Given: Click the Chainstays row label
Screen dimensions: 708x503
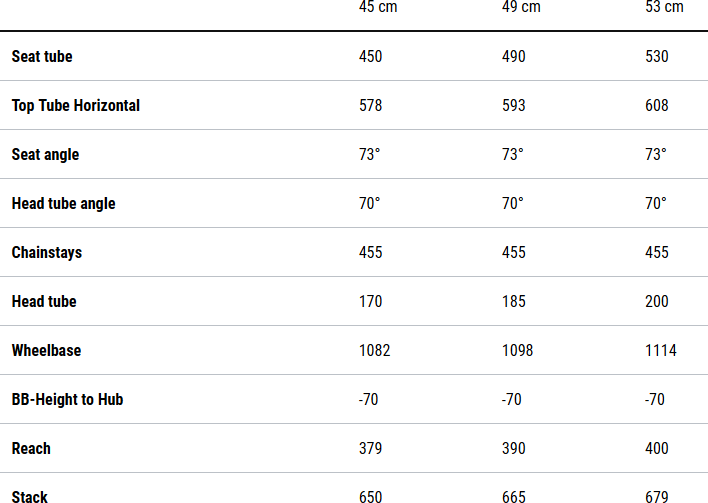Looking at the screenshot, I should click(47, 253).
